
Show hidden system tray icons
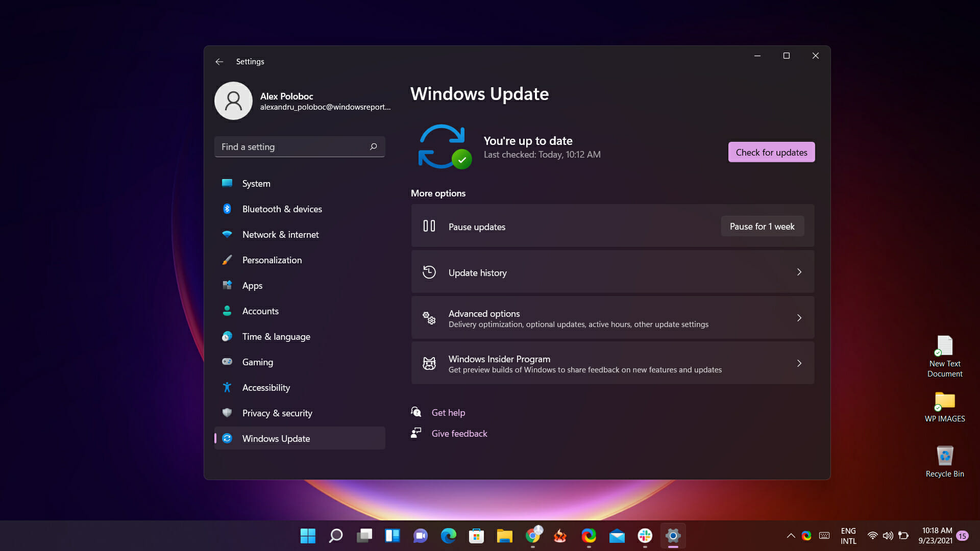tap(791, 536)
